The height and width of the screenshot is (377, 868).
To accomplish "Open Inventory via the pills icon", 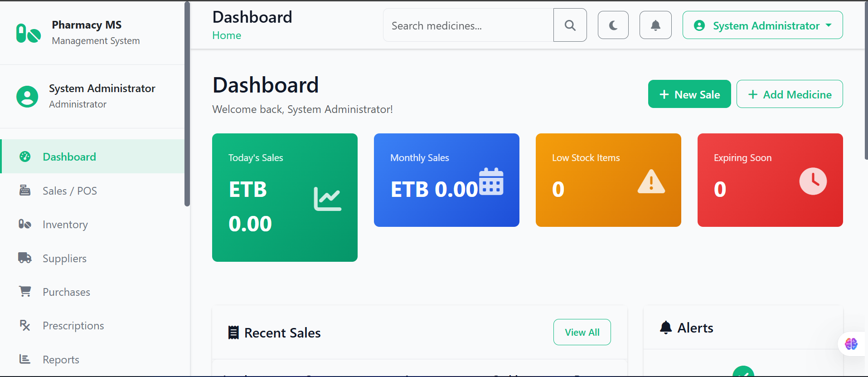I will pyautogui.click(x=25, y=224).
